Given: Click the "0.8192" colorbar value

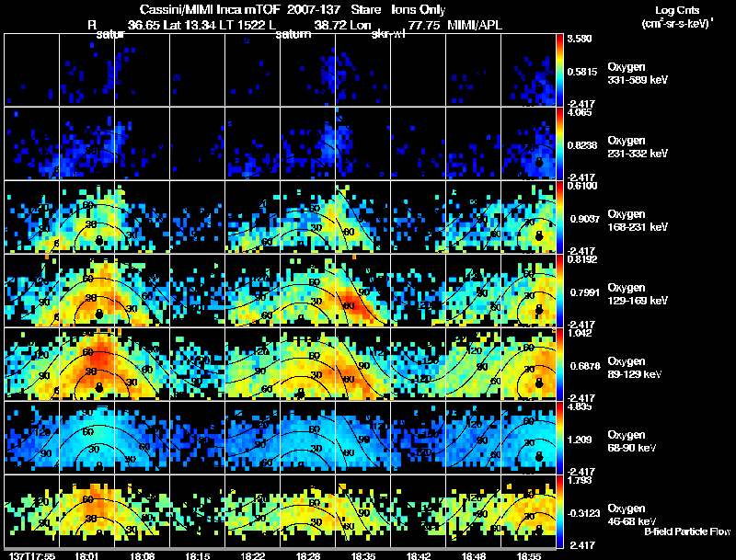Looking at the screenshot, I should point(582,259).
